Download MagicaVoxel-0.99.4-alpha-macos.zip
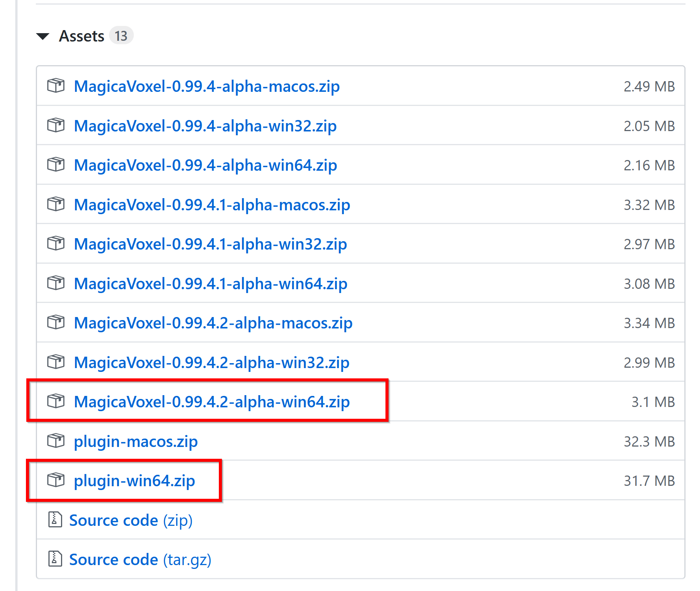The height and width of the screenshot is (591, 700). [207, 86]
